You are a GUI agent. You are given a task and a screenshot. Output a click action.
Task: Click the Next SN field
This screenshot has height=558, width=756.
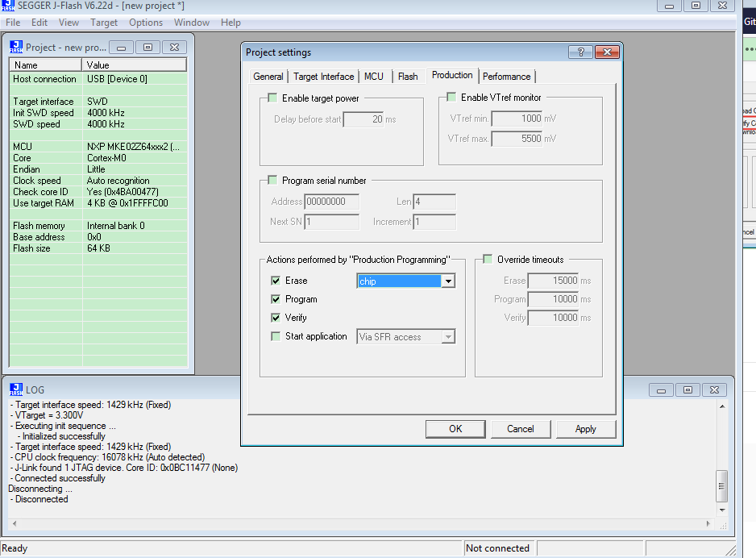tap(332, 222)
